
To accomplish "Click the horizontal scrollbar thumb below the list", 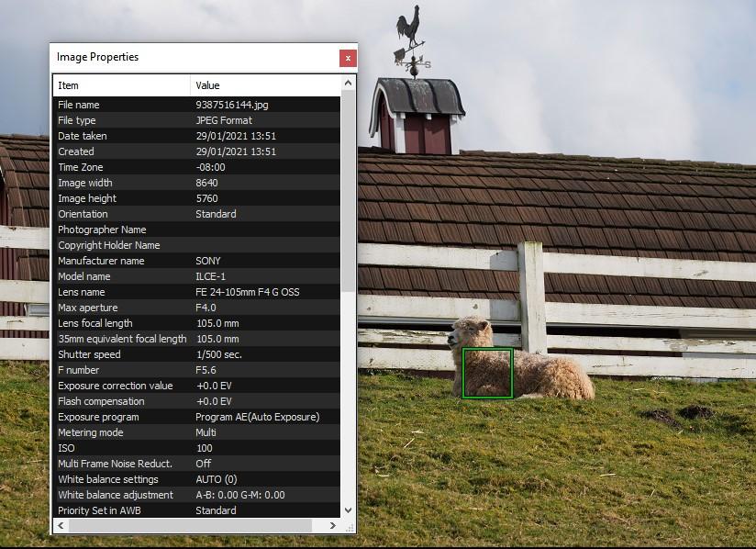I will pos(190,525).
